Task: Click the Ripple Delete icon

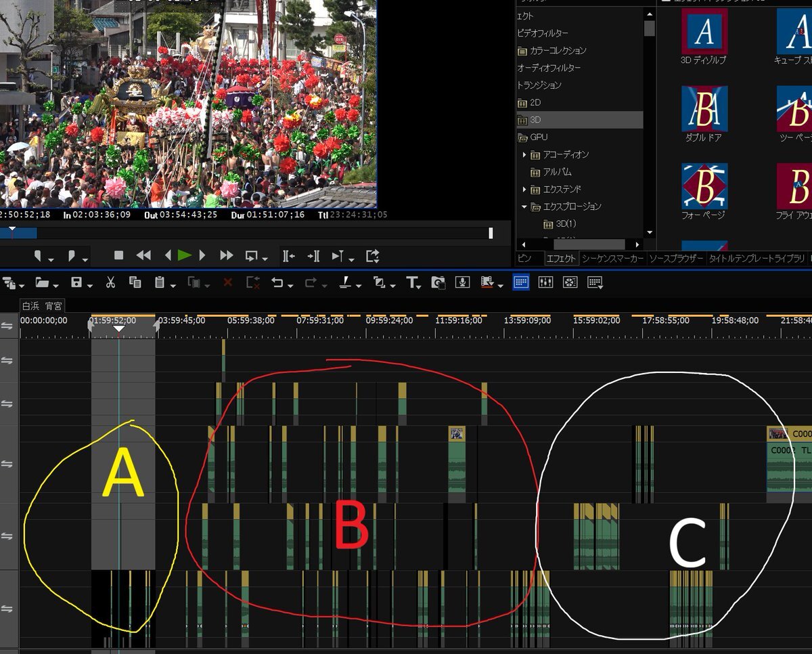Action: 253,283
